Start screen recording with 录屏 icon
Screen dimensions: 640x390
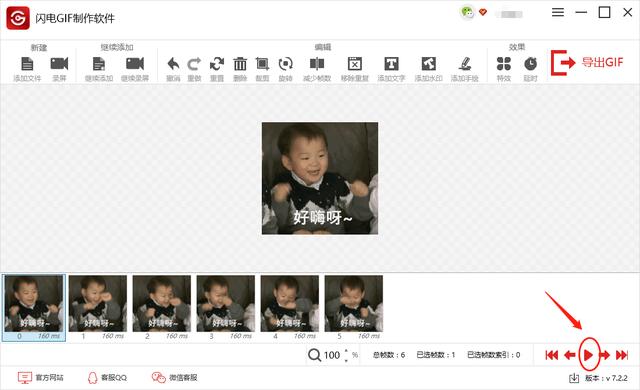[59, 64]
